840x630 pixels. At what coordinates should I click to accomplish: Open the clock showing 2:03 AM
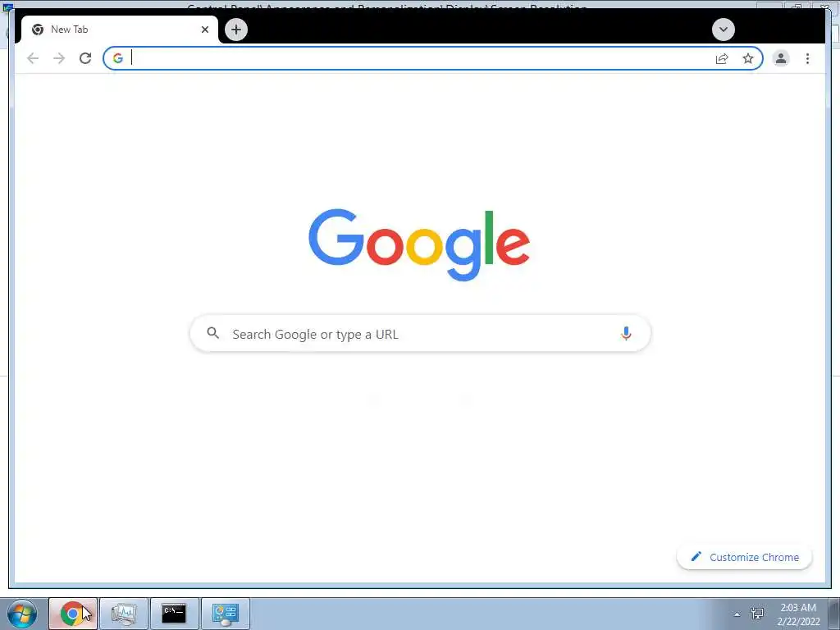[798, 614]
